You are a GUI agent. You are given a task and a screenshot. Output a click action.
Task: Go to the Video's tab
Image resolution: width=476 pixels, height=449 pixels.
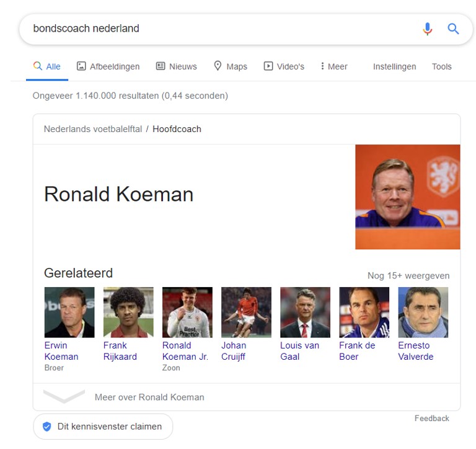284,66
